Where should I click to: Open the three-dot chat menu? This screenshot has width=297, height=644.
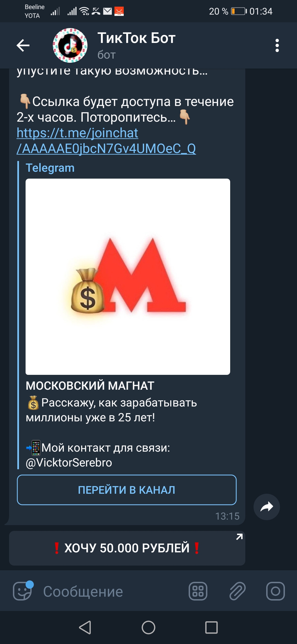pos(277,45)
